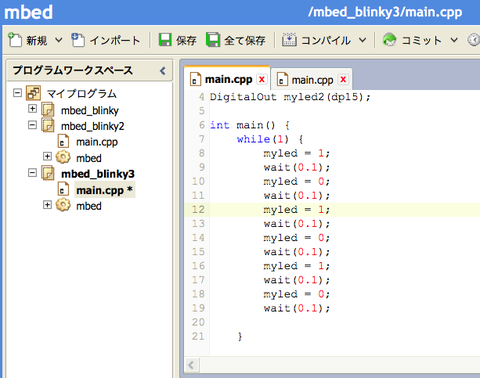This screenshot has width=480, height=378.
Task: Click 'myled = 0;' on line 18
Action: (297, 294)
